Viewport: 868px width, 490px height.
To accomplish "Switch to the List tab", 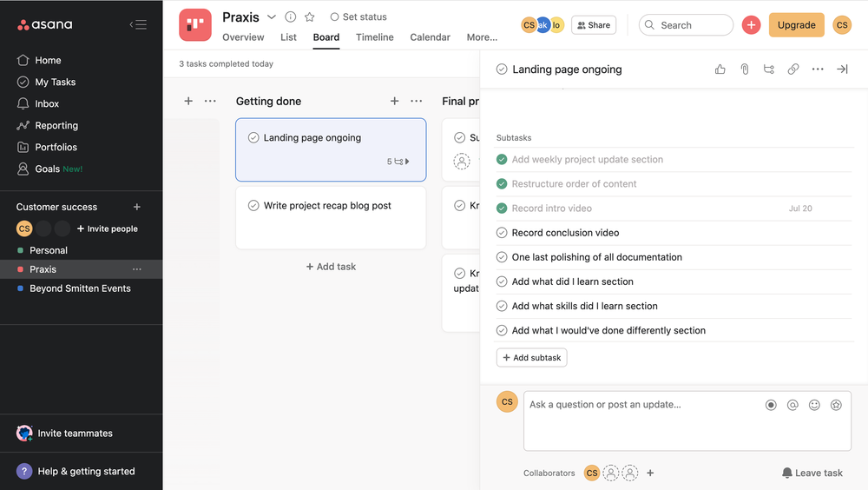I will (x=288, y=37).
